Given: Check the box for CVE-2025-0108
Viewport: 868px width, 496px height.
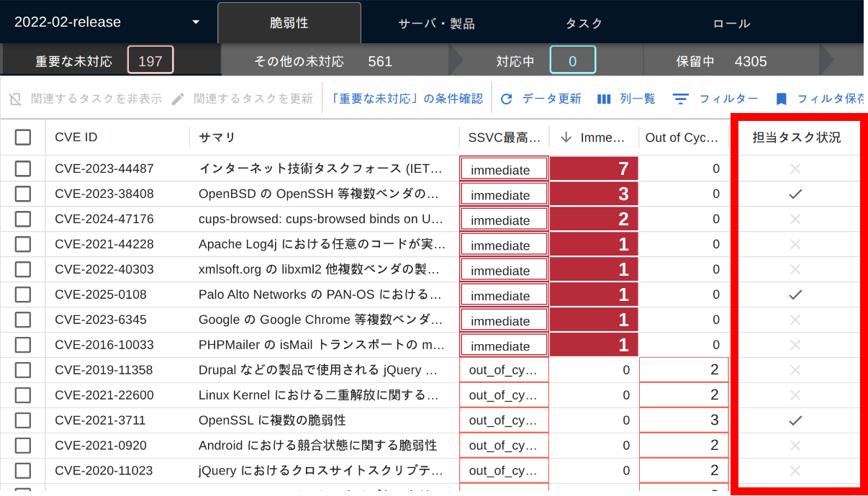Looking at the screenshot, I should (x=23, y=294).
